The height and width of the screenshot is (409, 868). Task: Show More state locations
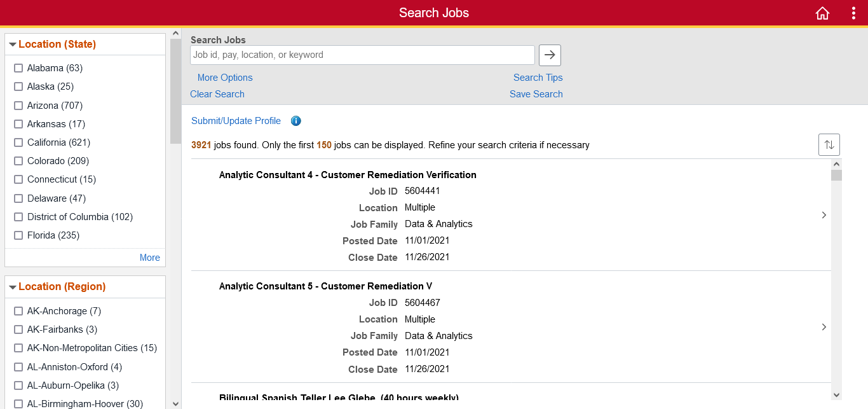pos(149,258)
